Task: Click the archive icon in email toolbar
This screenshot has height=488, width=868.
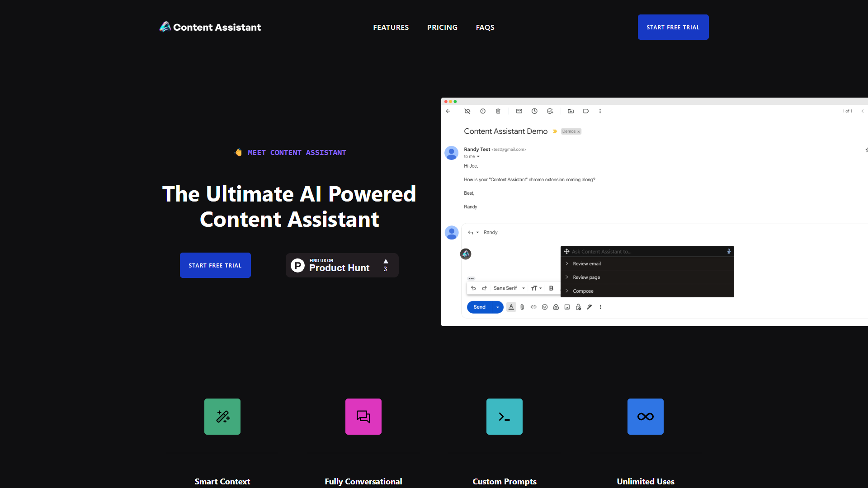Action: coord(467,111)
